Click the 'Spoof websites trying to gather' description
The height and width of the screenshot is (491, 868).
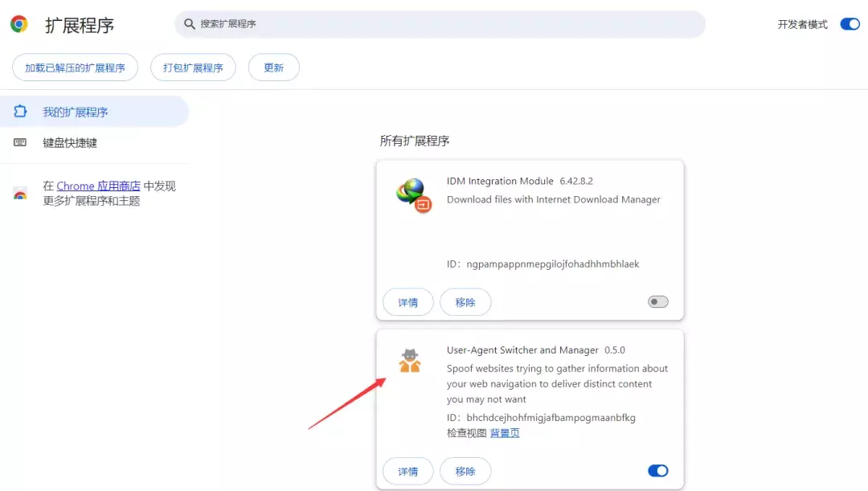(558, 383)
